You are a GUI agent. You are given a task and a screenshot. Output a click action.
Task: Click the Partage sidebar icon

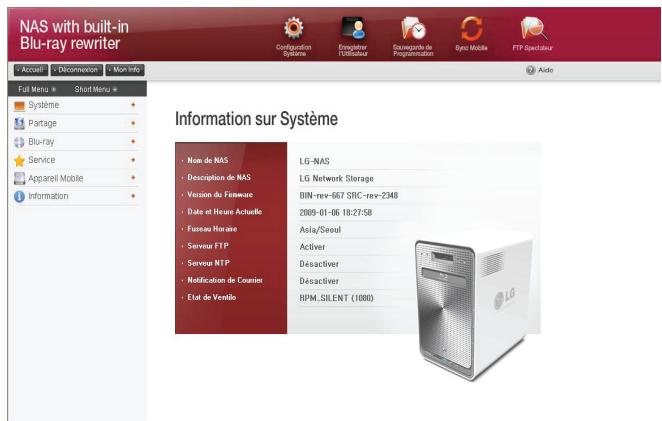click(19, 123)
